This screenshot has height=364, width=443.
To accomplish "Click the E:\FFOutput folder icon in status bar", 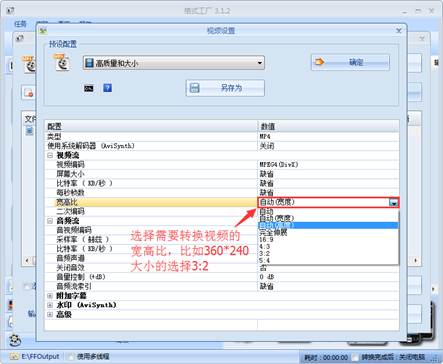I will [14, 356].
